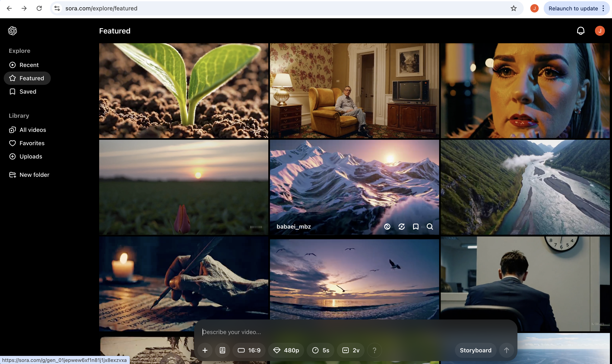This screenshot has width=612, height=364.
Task: Click the OpenAI logo in the sidebar
Action: pyautogui.click(x=12, y=31)
